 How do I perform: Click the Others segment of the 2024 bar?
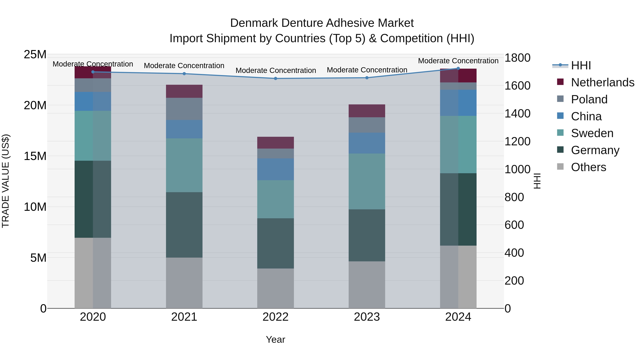coord(458,277)
